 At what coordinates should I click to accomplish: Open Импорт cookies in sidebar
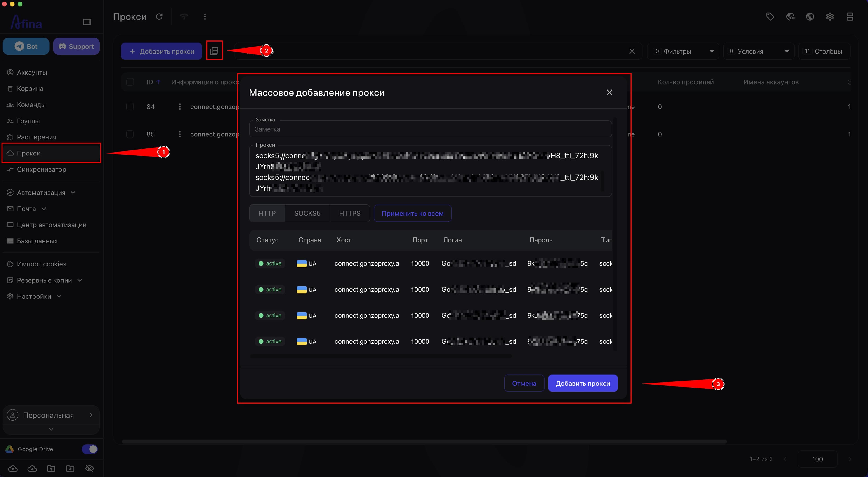click(x=41, y=264)
